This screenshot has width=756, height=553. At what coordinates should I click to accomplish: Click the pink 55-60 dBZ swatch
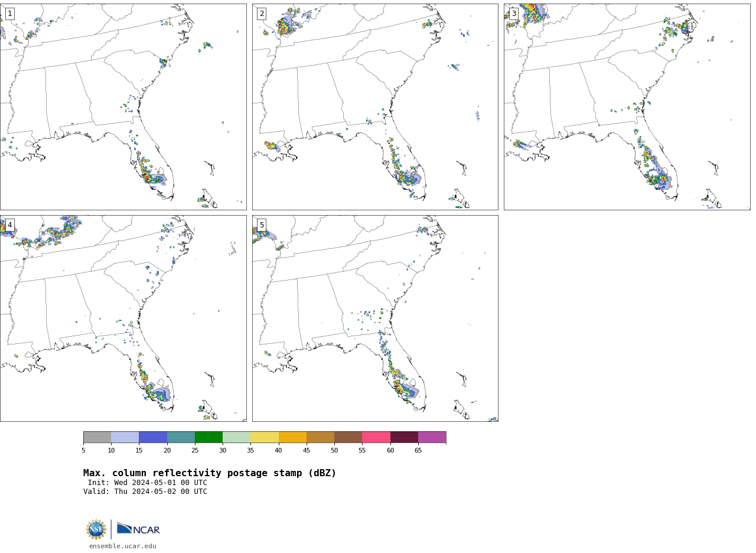coord(376,437)
